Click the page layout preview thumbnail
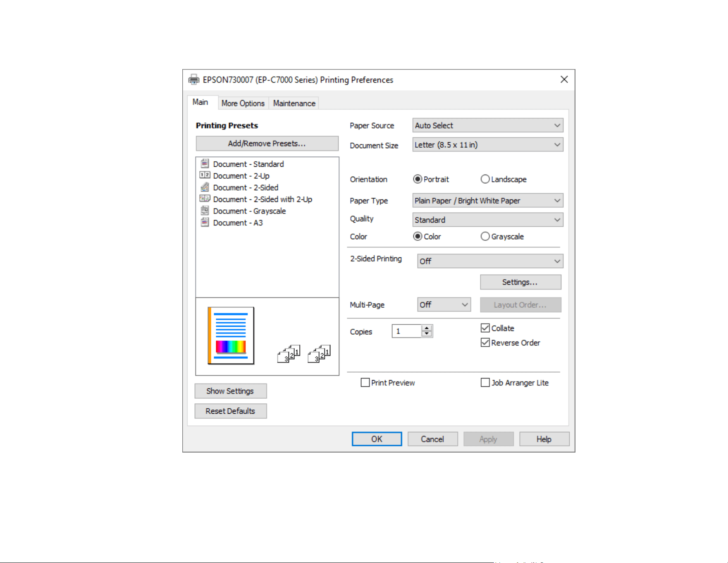The width and height of the screenshot is (728, 563). 231,335
